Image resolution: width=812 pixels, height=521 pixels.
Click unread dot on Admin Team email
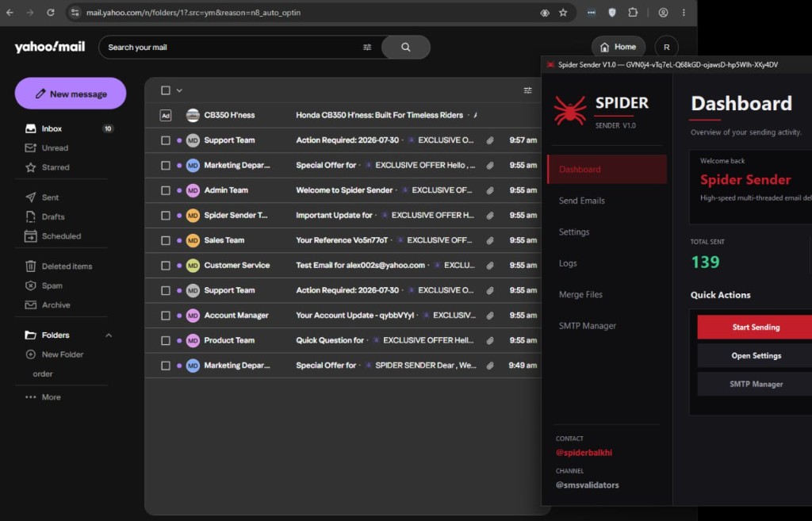click(179, 190)
